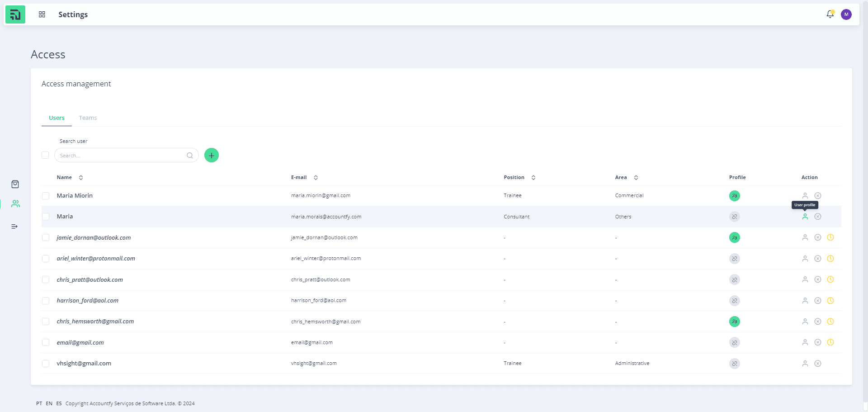The width and height of the screenshot is (868, 412).
Task: Switch language to ES
Action: pyautogui.click(x=59, y=403)
